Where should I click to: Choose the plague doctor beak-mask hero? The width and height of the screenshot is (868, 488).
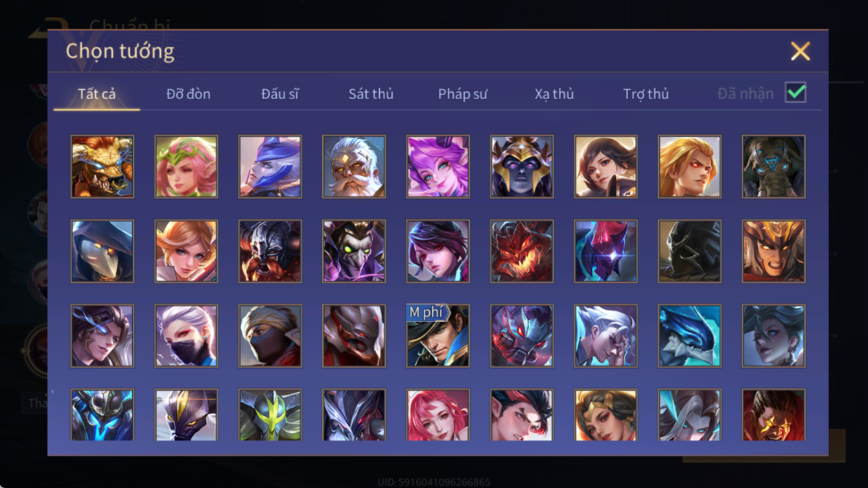(x=102, y=251)
